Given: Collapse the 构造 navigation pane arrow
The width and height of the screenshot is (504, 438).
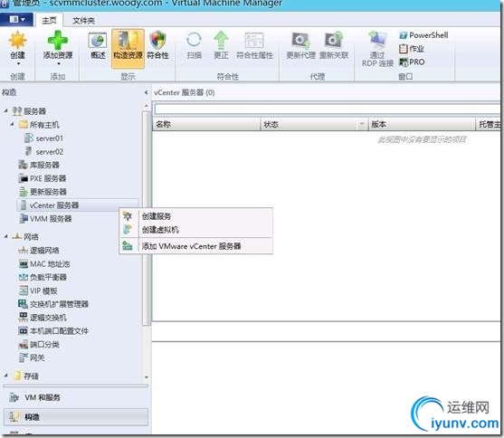Looking at the screenshot, I should [146, 92].
